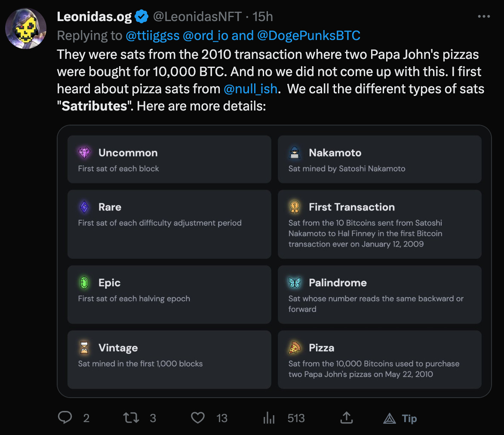Click the @ord_io mention link
Viewport: 504px width, 435px height.
(205, 36)
